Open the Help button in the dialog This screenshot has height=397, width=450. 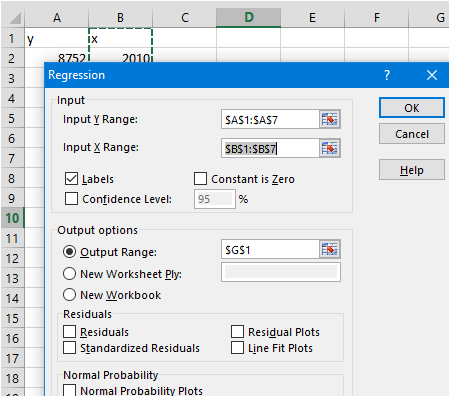pyautogui.click(x=412, y=170)
